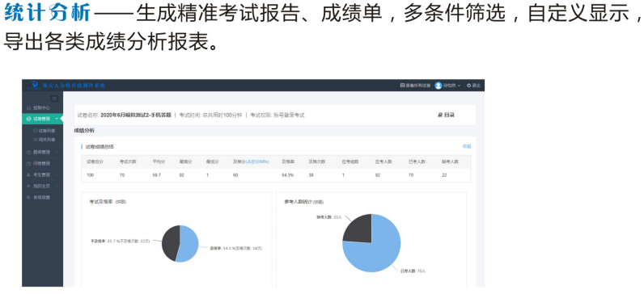Open 考生管理 sidebar menu

[x=41, y=175]
